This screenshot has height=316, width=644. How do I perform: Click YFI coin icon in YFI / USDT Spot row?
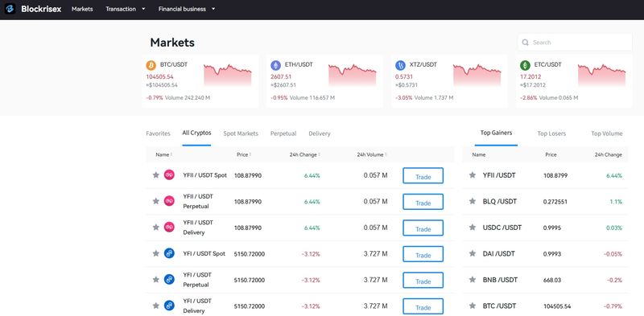click(x=169, y=253)
